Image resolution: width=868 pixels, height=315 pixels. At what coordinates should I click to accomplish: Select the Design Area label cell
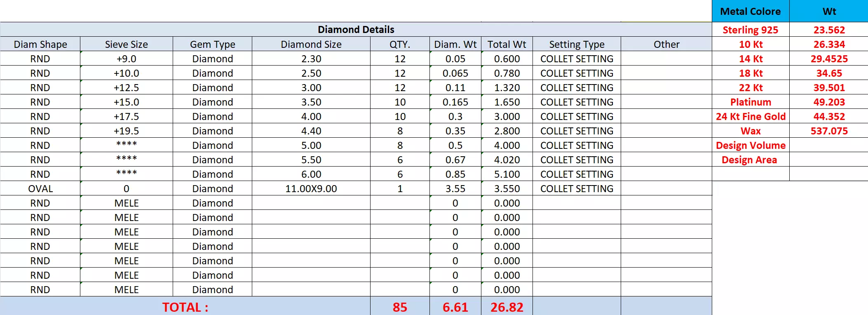click(751, 160)
